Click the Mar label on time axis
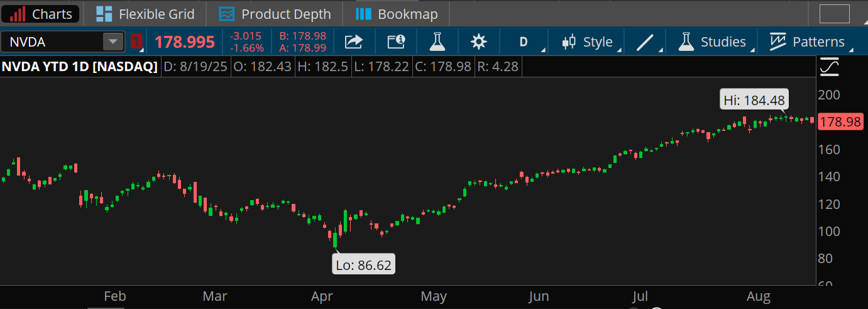The height and width of the screenshot is (309, 868). tap(215, 296)
